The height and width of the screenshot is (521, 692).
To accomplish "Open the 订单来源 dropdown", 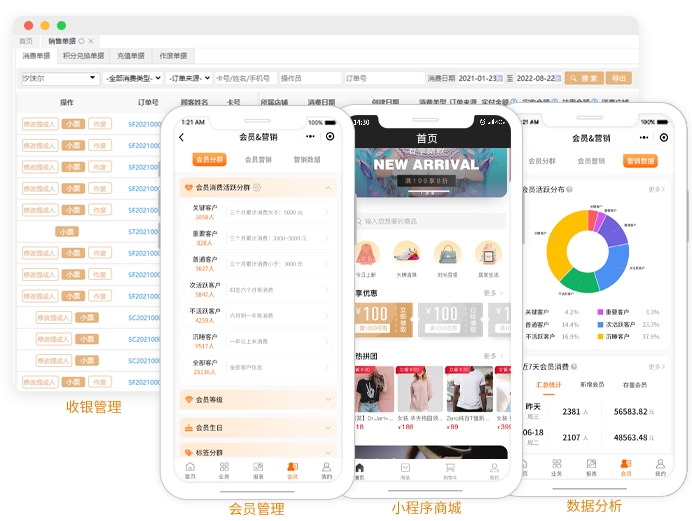I will pos(190,79).
